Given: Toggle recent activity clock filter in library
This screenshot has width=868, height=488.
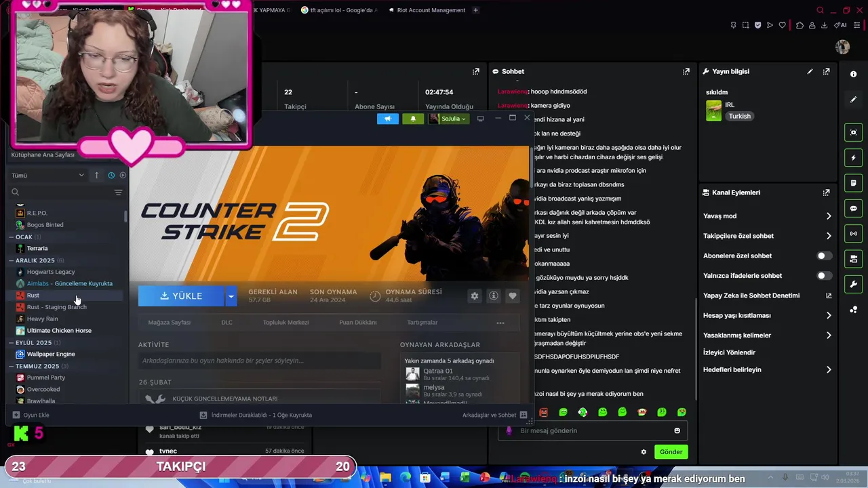Looking at the screenshot, I should click(x=111, y=175).
